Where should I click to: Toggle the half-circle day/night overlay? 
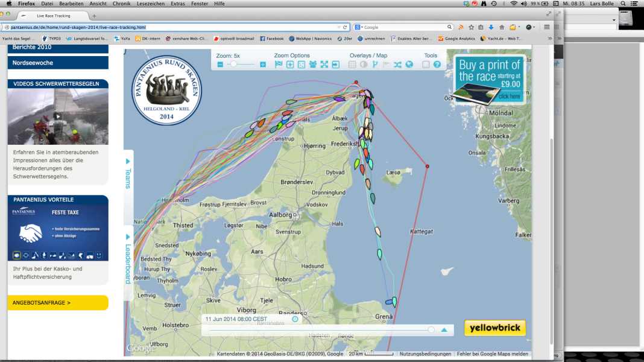tap(364, 65)
